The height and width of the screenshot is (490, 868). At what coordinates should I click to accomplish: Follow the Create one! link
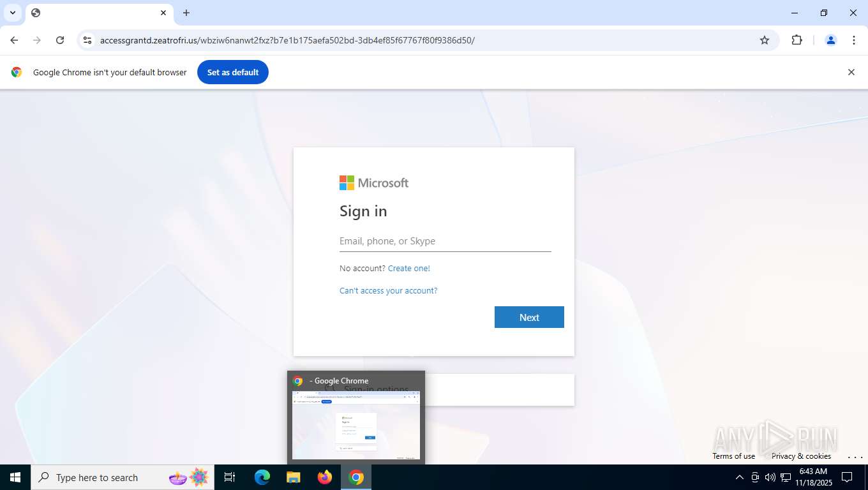tap(409, 269)
